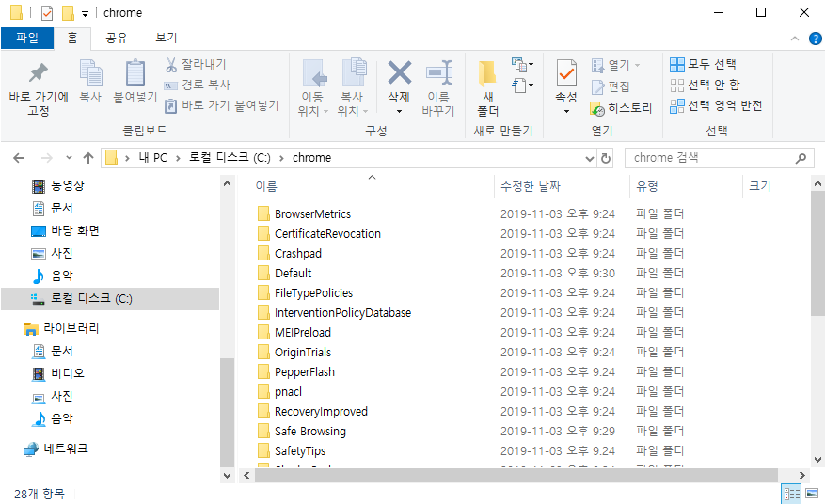Sort by the 크기 column header
825x504 pixels.
click(x=759, y=186)
